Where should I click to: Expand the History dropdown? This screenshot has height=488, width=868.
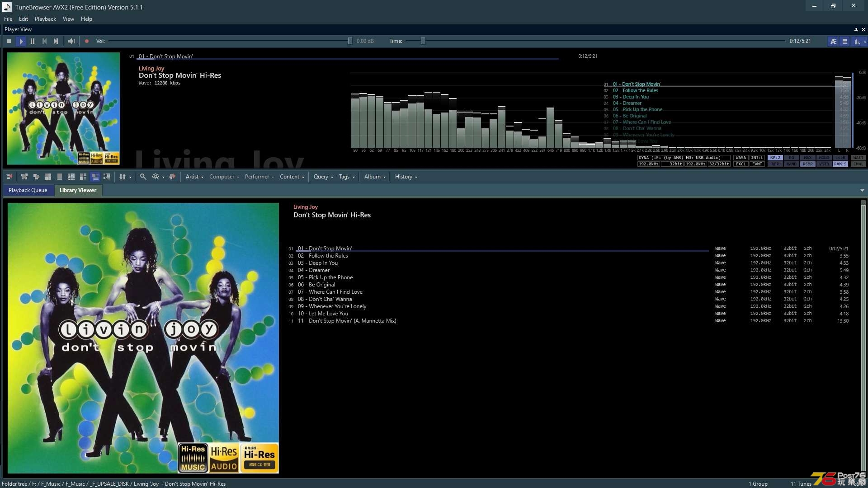406,177
